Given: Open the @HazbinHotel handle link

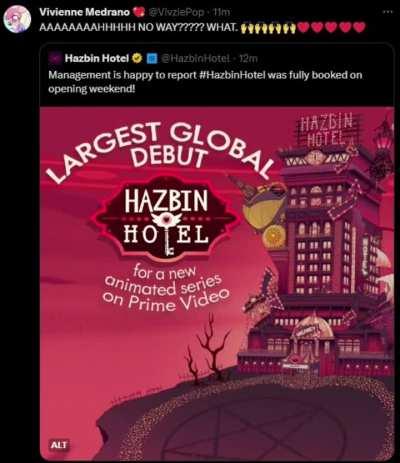Looking at the screenshot, I should pyautogui.click(x=195, y=58).
